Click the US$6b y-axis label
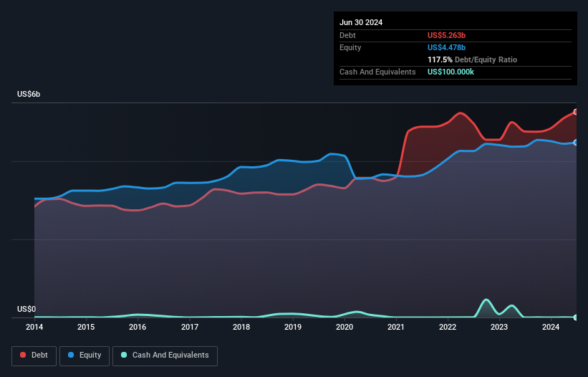This screenshot has width=588, height=377. tap(29, 94)
